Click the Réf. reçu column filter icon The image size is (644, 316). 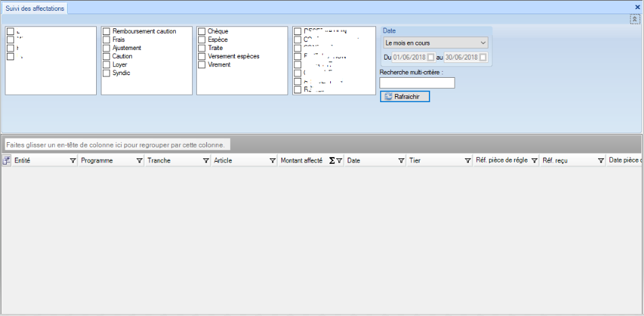pyautogui.click(x=600, y=161)
